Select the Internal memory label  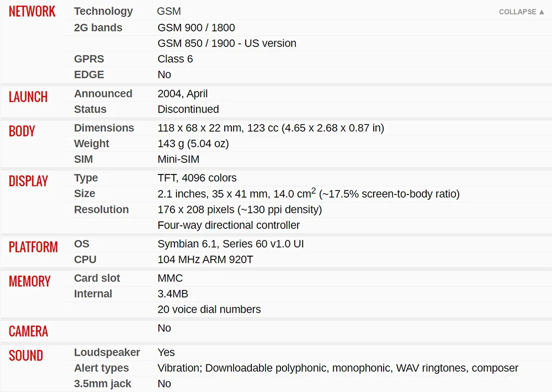(x=93, y=294)
